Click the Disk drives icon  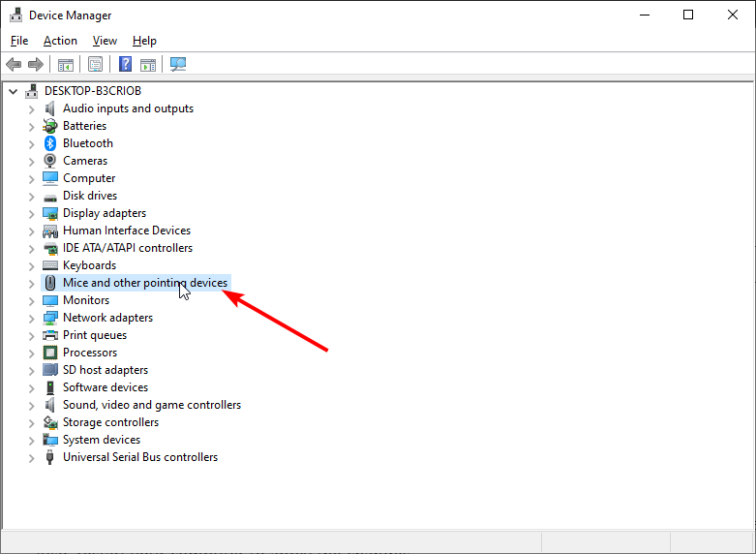[50, 197]
